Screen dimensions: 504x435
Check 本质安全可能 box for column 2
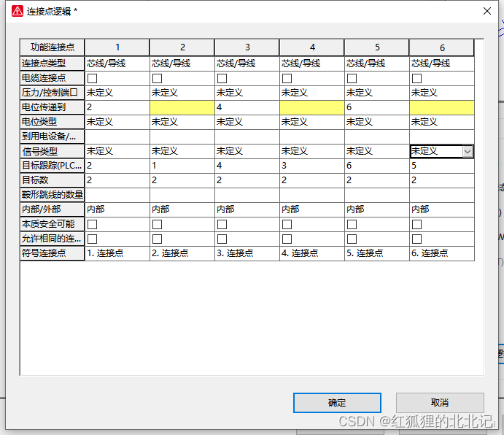(x=157, y=224)
